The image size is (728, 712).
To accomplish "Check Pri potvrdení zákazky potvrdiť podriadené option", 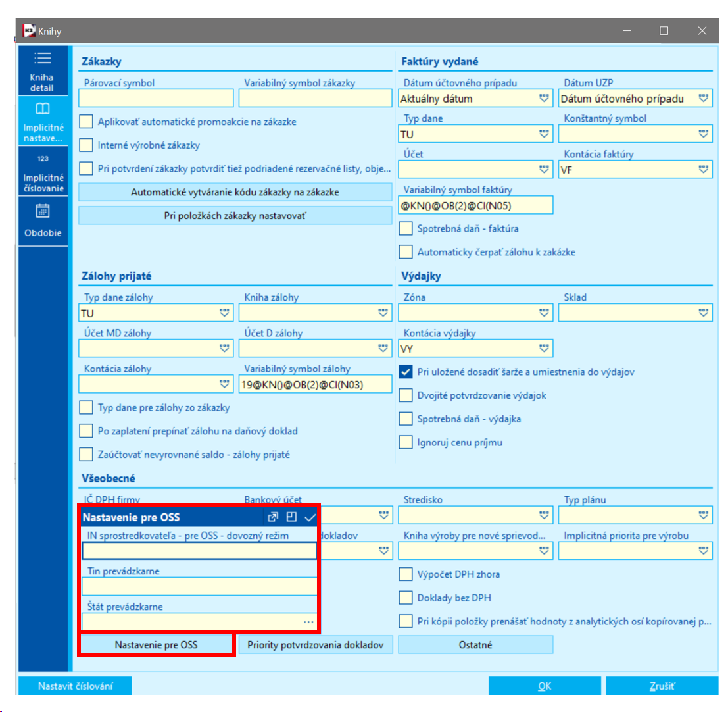I will coord(86,168).
